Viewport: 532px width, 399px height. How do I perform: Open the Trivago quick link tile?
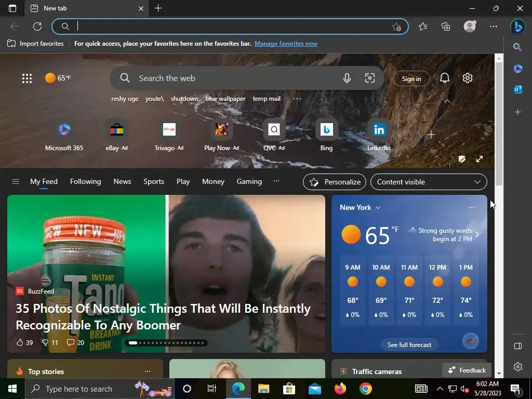(169, 135)
